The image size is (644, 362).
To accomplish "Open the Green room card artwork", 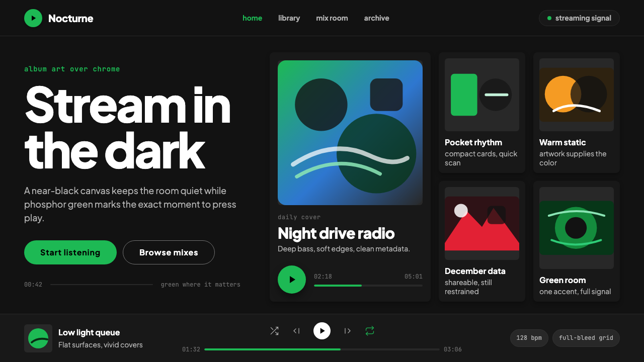I will pyautogui.click(x=577, y=228).
